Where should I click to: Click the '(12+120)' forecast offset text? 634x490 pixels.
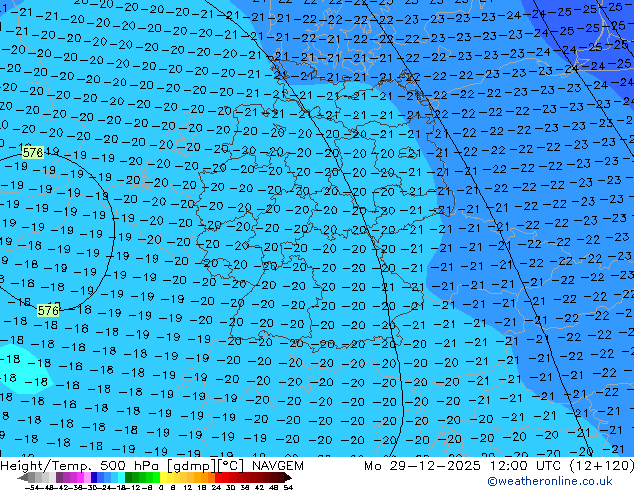[x=602, y=466]
